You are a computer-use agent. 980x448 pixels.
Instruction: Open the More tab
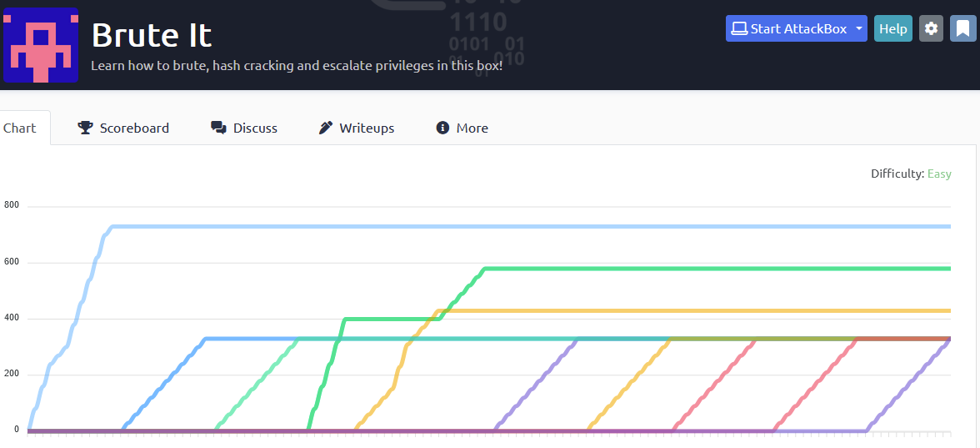(x=462, y=128)
